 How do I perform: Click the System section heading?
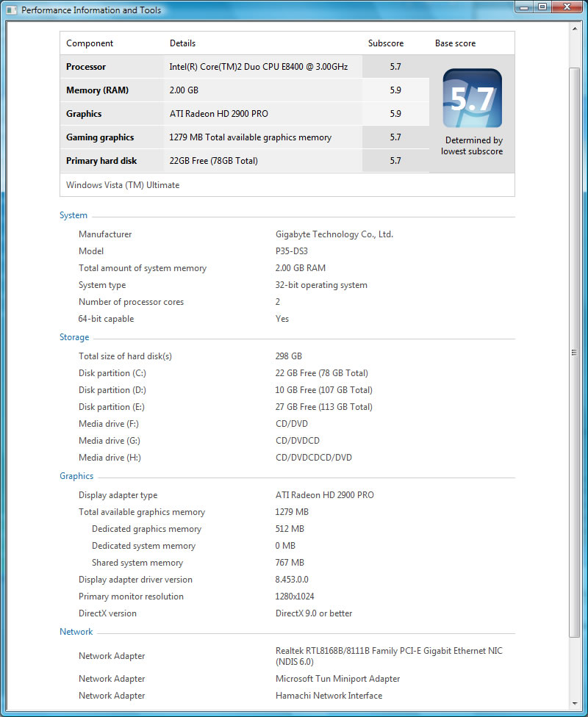(73, 216)
